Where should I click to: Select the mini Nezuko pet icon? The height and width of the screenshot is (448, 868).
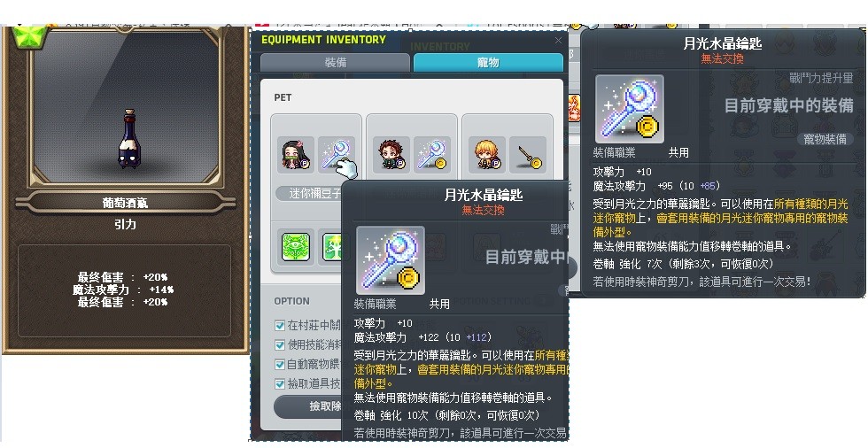click(296, 155)
